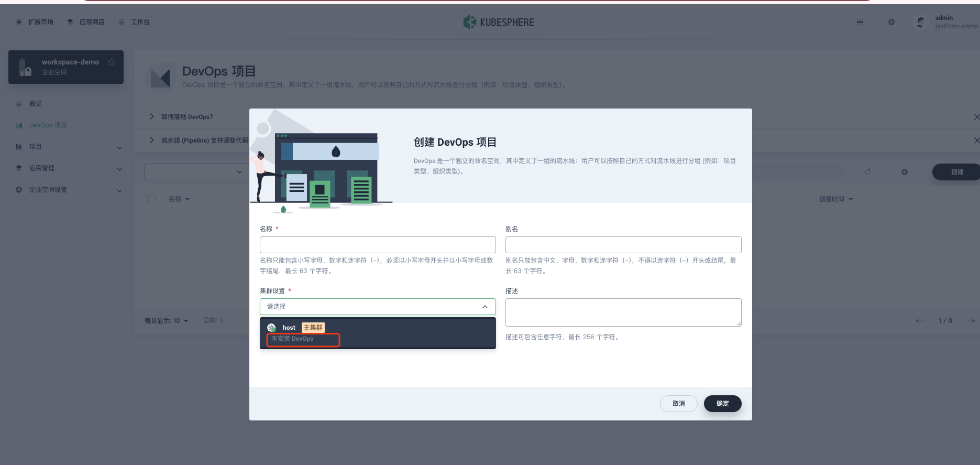980x465 pixels.
Task: Click the list customization gear icon
Action: (x=905, y=172)
